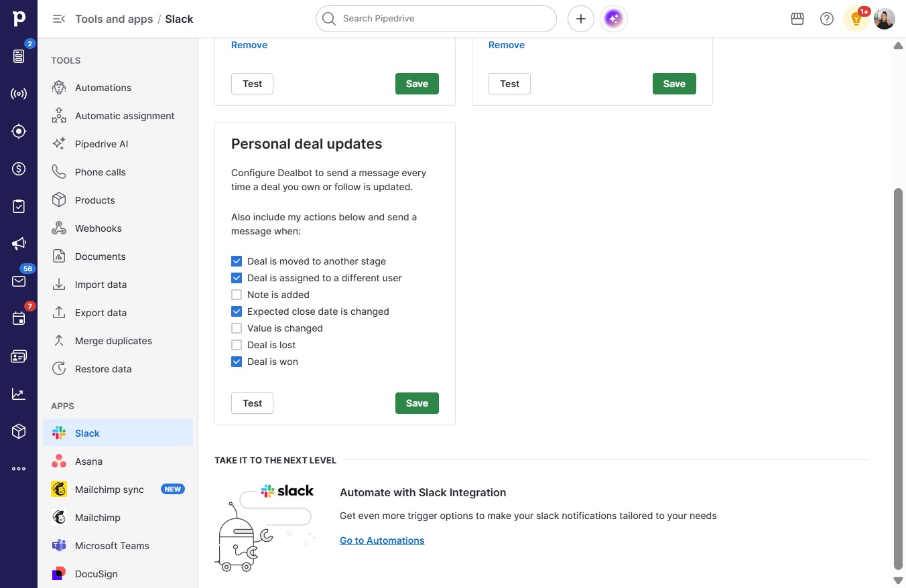Click scrollbar down arrow
The image size is (906, 588).
tap(899, 581)
